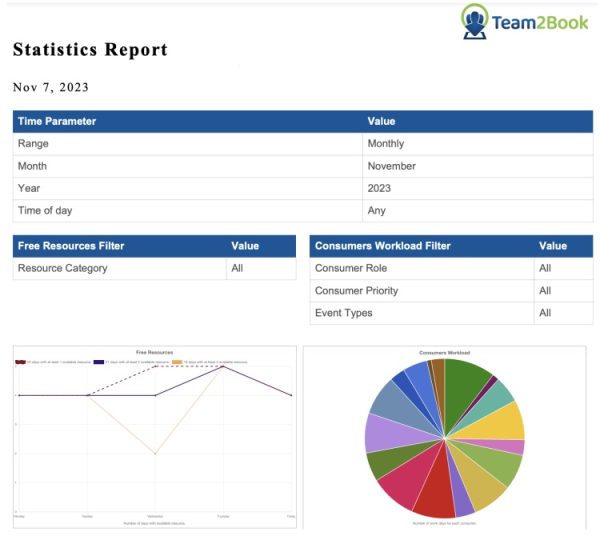
Task: Click the November value in Month row
Action: (x=391, y=166)
